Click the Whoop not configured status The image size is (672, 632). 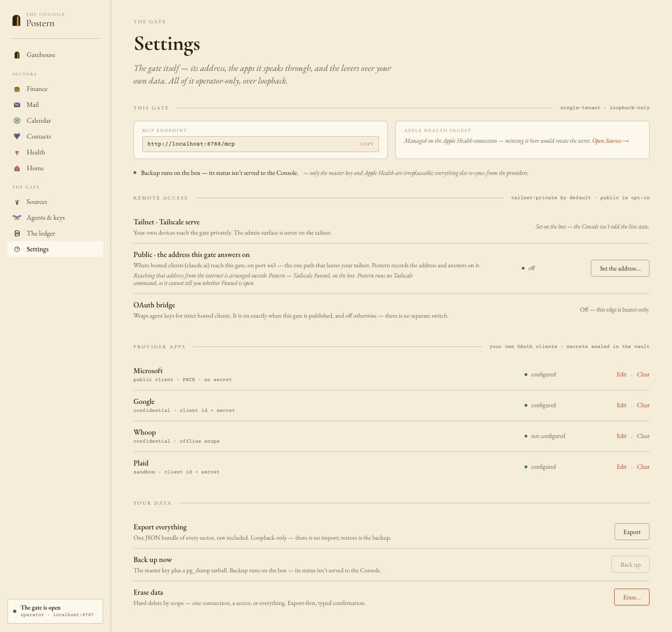tap(545, 436)
